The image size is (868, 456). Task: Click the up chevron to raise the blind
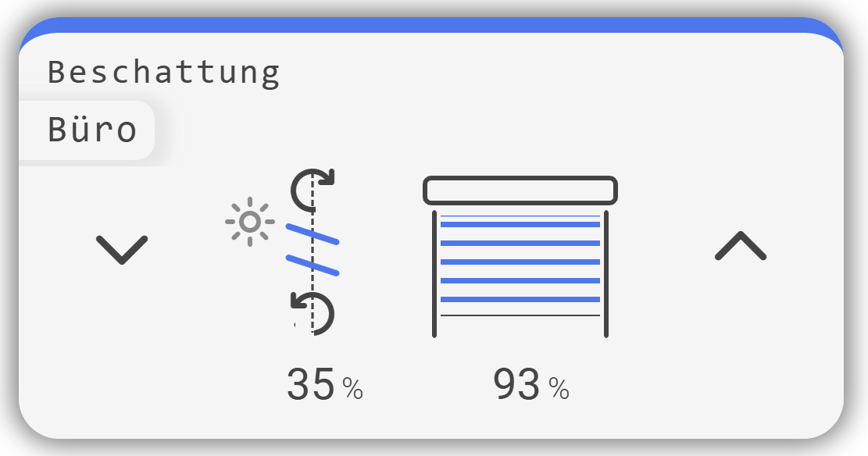[x=741, y=247]
